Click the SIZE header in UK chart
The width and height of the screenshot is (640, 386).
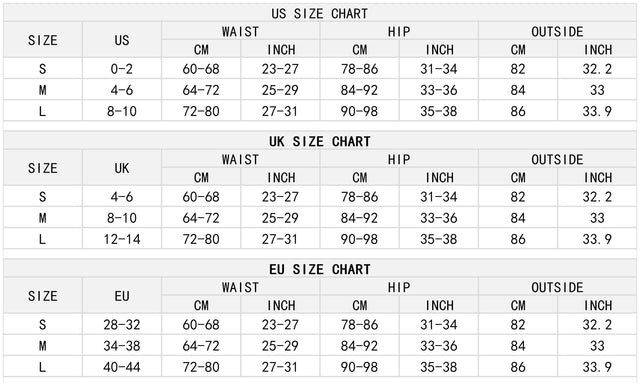tap(43, 168)
